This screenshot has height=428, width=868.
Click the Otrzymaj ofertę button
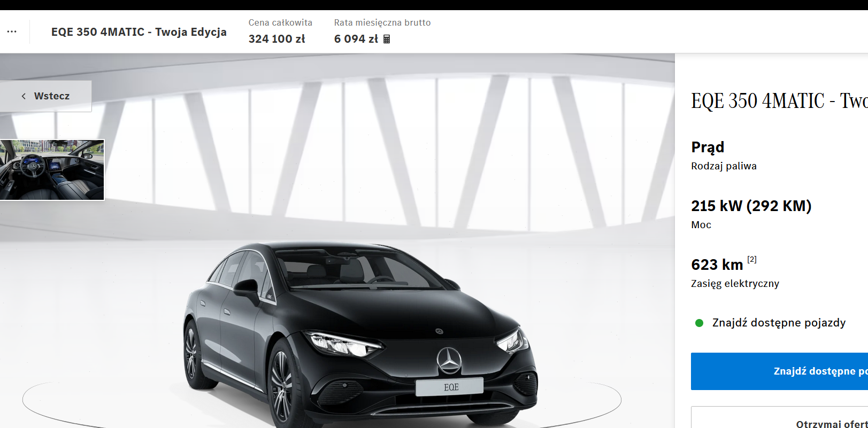tap(779, 418)
